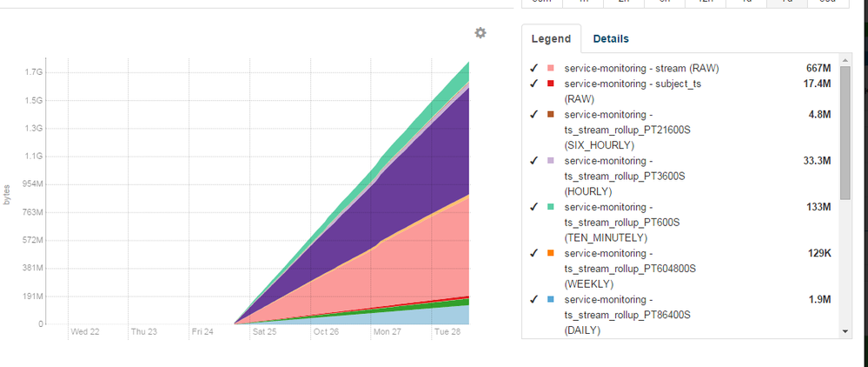Hide the WEEKLY rollup series via its checkmark
This screenshot has height=367, width=868.
point(533,253)
